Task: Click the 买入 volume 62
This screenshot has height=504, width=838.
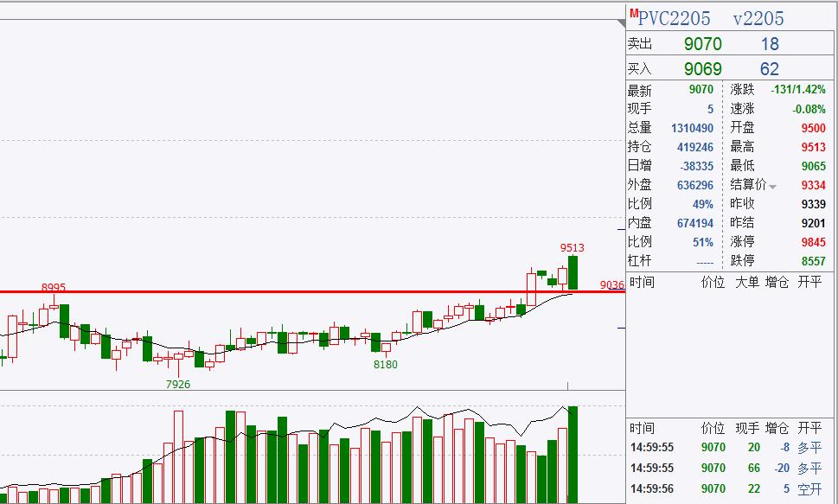Action: click(770, 69)
